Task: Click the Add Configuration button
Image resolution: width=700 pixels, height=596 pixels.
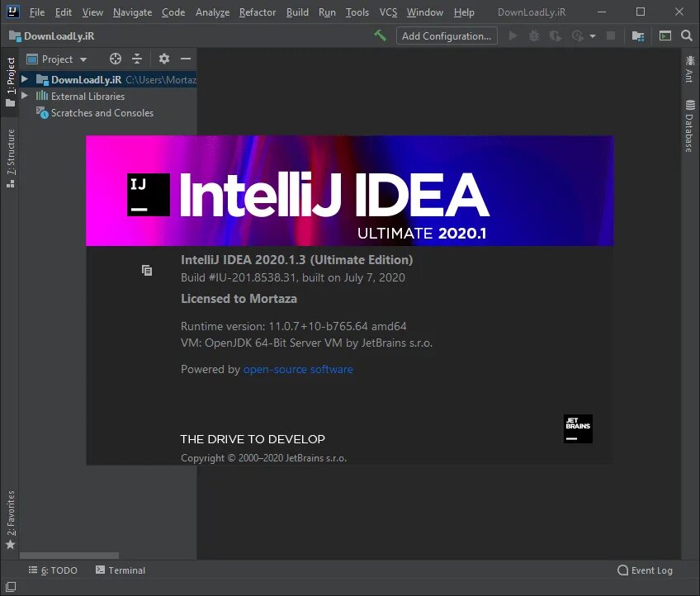Action: [447, 36]
